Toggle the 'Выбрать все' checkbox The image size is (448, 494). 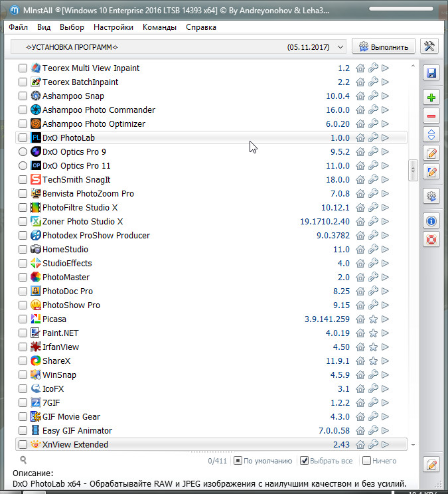[x=304, y=461]
